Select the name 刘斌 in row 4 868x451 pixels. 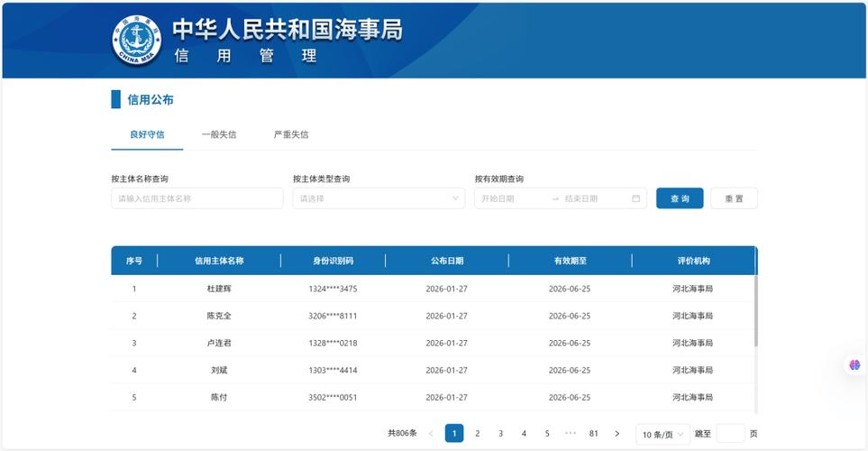coord(219,370)
